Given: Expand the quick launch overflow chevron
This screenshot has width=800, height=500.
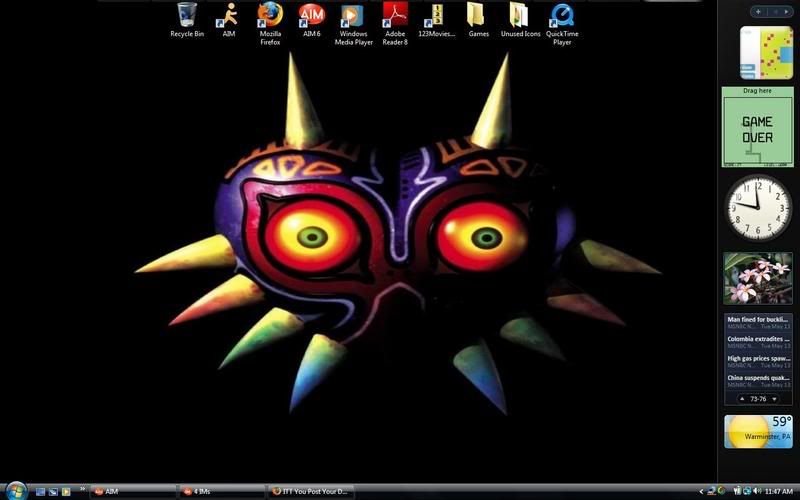Looking at the screenshot, I should pyautogui.click(x=82, y=489).
